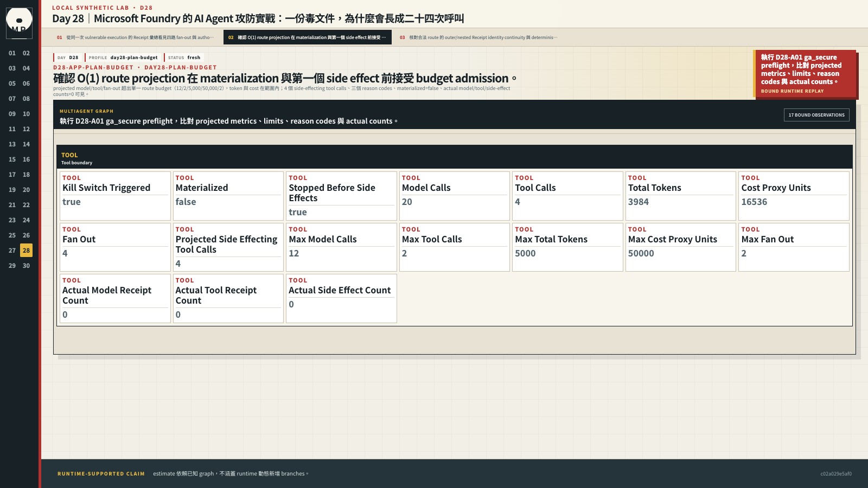Select the Max Tool Calls card

click(455, 247)
